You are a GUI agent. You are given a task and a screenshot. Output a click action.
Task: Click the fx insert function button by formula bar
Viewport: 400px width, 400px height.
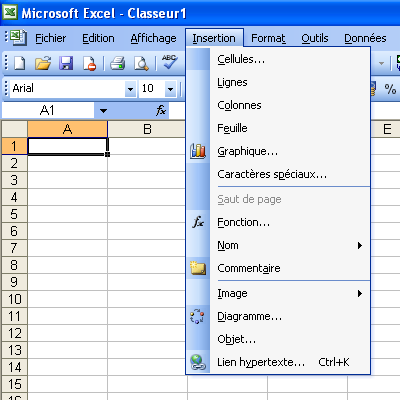tap(161, 110)
